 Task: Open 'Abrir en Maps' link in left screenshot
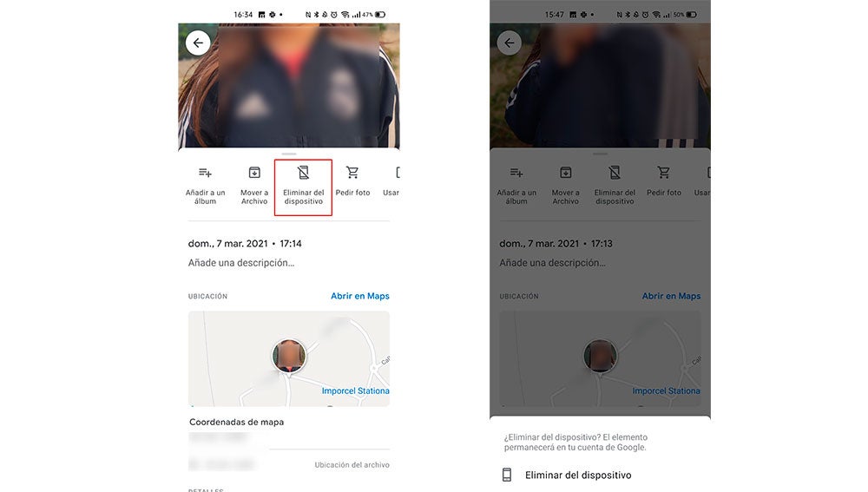pos(359,296)
